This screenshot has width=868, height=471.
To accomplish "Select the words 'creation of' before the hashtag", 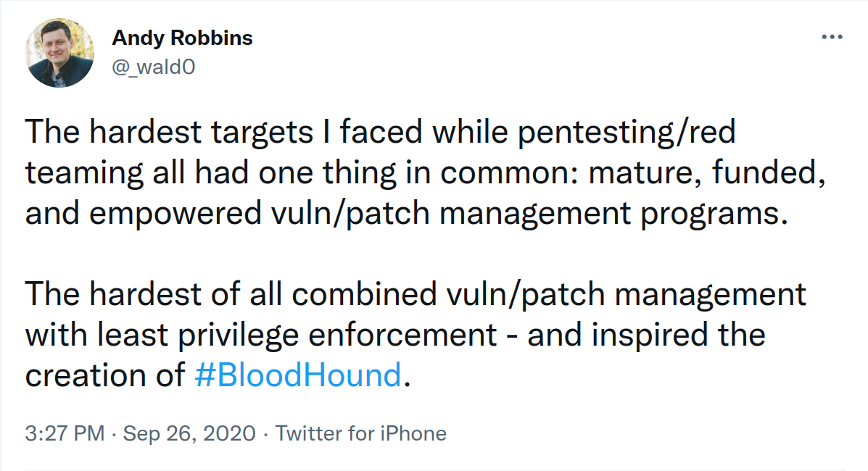I will click(x=104, y=375).
